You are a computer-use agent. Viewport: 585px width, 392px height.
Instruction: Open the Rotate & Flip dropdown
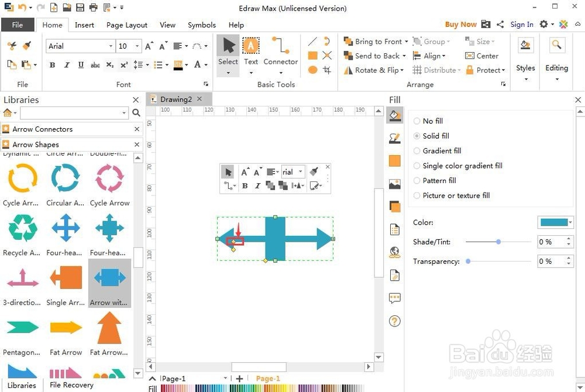[374, 70]
